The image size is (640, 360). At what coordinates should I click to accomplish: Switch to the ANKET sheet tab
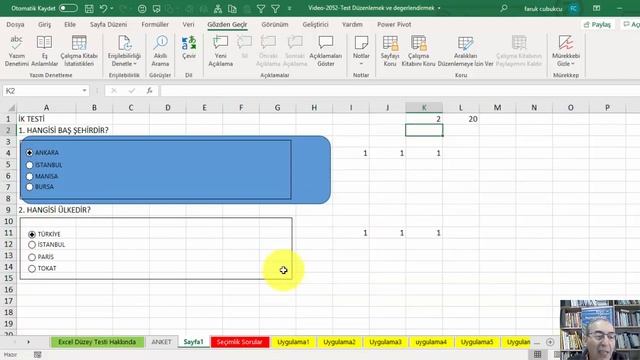[161, 342]
